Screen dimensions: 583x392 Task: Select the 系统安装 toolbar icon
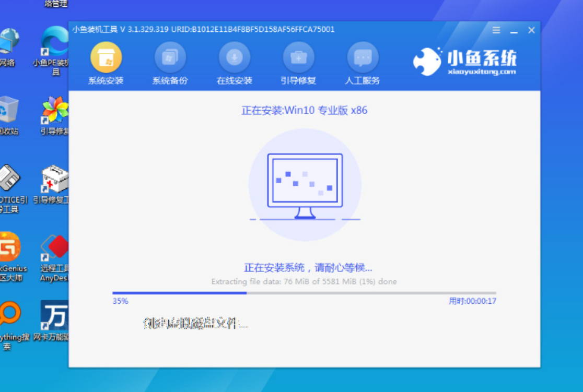(x=106, y=57)
